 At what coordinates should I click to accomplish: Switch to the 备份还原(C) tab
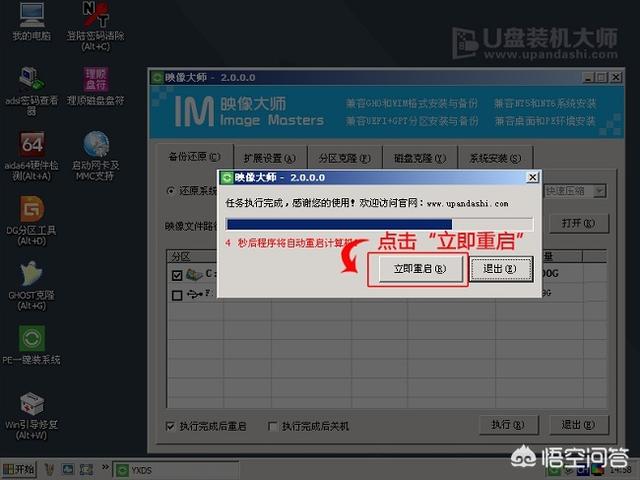coord(195,157)
